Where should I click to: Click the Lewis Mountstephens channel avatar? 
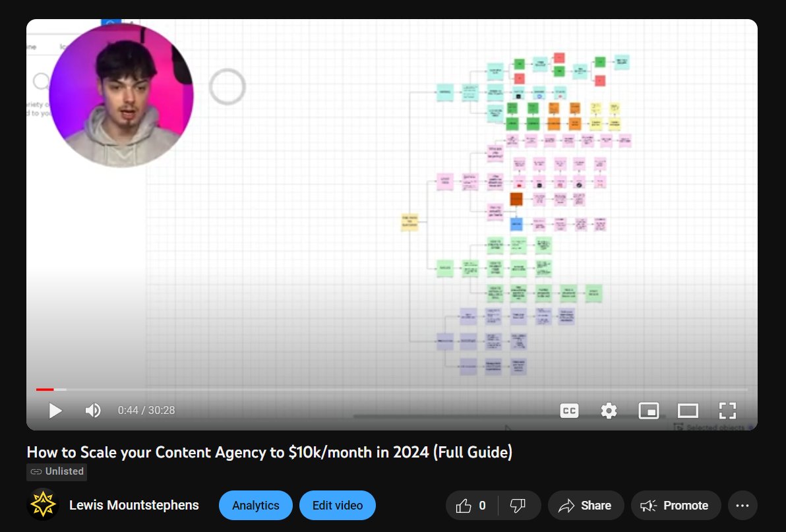tap(42, 504)
